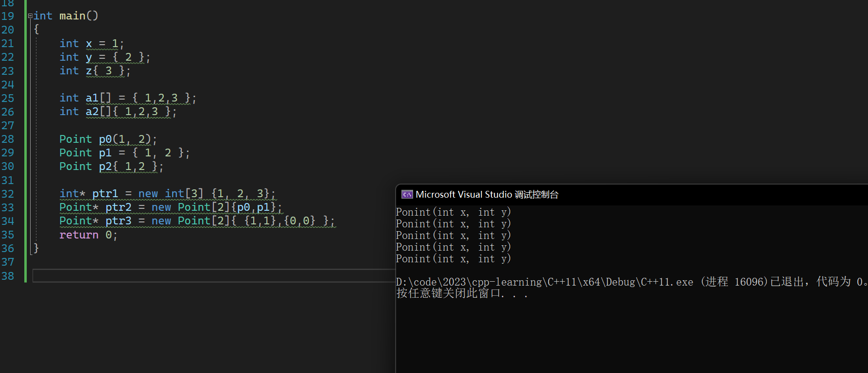This screenshot has width=868, height=373.
Task: Click the ptr1 new int[3] line
Action: (168, 194)
